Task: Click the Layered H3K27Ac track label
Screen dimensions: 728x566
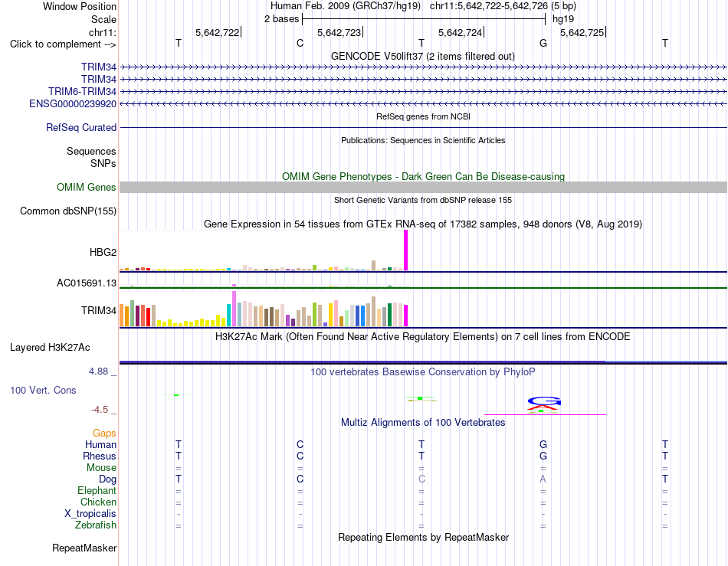Action: (50, 348)
